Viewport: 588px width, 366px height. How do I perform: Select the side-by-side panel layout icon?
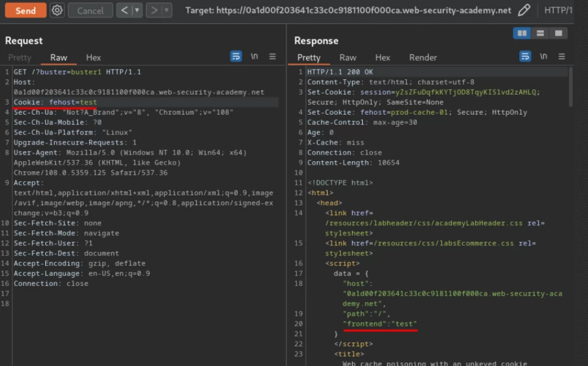pos(522,33)
